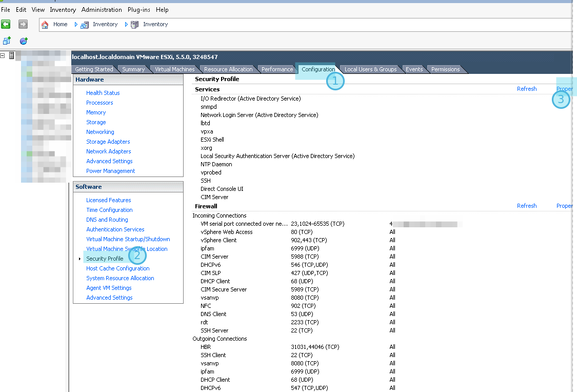Switch to Resource Allocation tab
This screenshot has height=392, width=577.
tap(228, 69)
